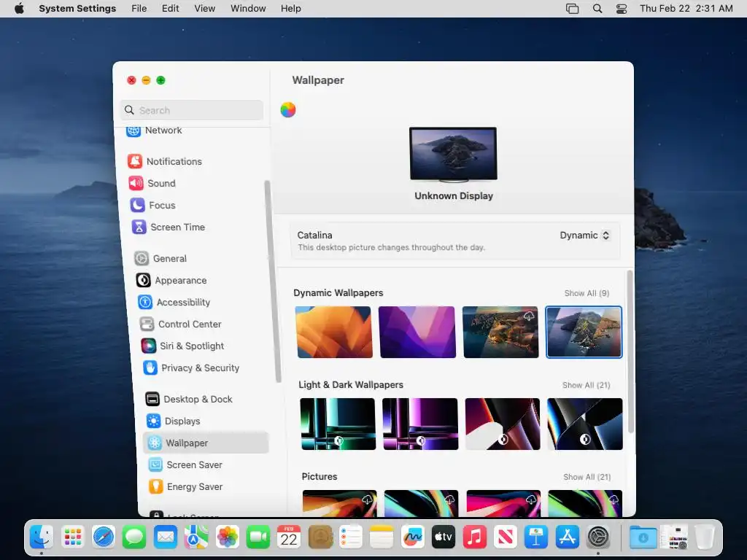Select Network in the sidebar
The image size is (747, 560).
click(154, 130)
